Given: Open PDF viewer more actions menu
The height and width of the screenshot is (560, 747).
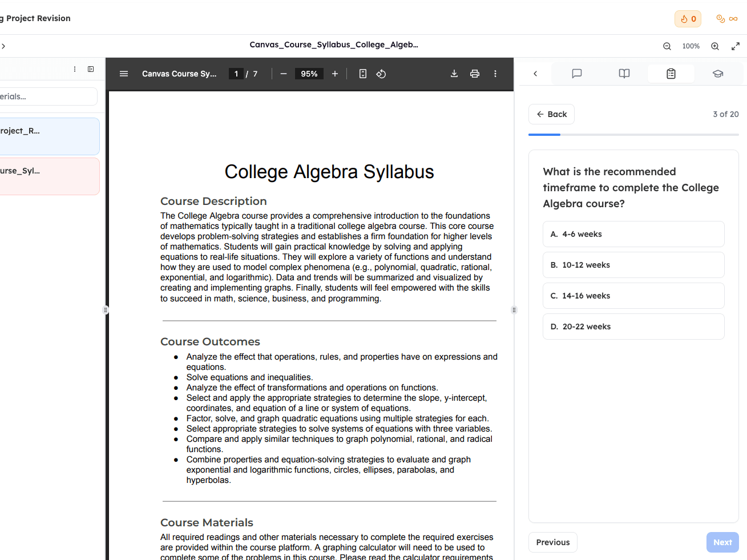Looking at the screenshot, I should pyautogui.click(x=495, y=74).
